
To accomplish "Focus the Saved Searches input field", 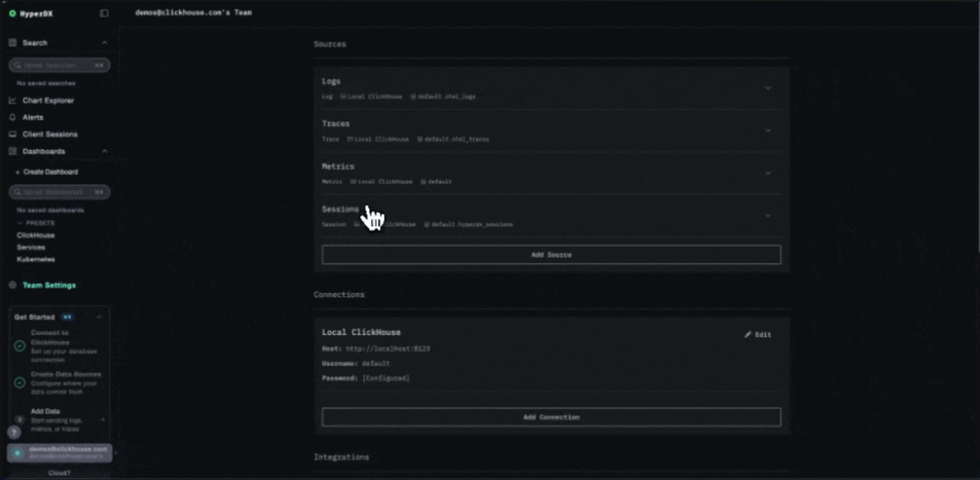I will 59,65.
